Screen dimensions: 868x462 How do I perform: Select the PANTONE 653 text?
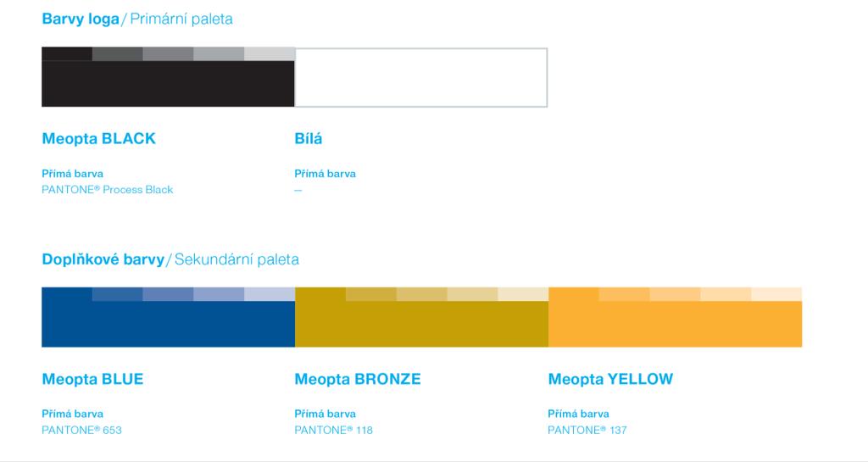(82, 430)
